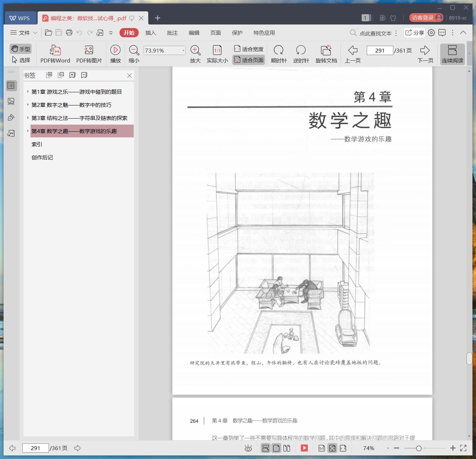Enable 适合宽度 fit width mode
The image size is (476, 459).
tap(249, 49)
